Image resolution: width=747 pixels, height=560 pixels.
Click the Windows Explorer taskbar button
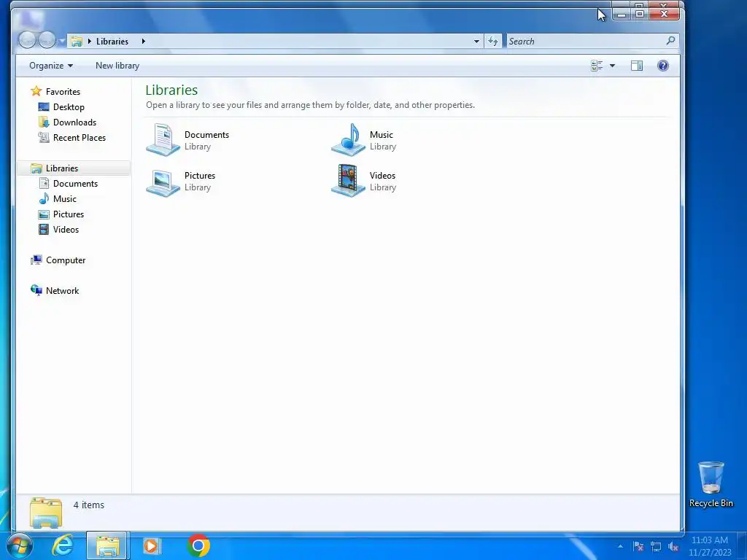tap(107, 545)
